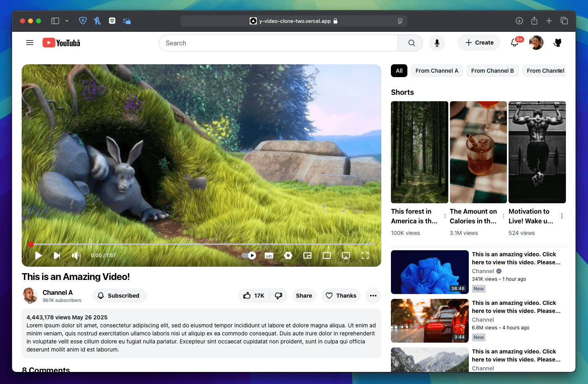This screenshot has width=588, height=384.
Task: Open the video settings gear
Action: coord(288,255)
